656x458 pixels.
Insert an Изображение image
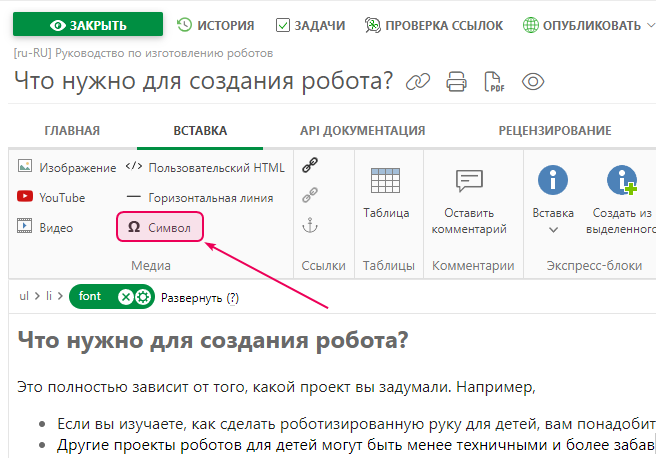pos(67,167)
